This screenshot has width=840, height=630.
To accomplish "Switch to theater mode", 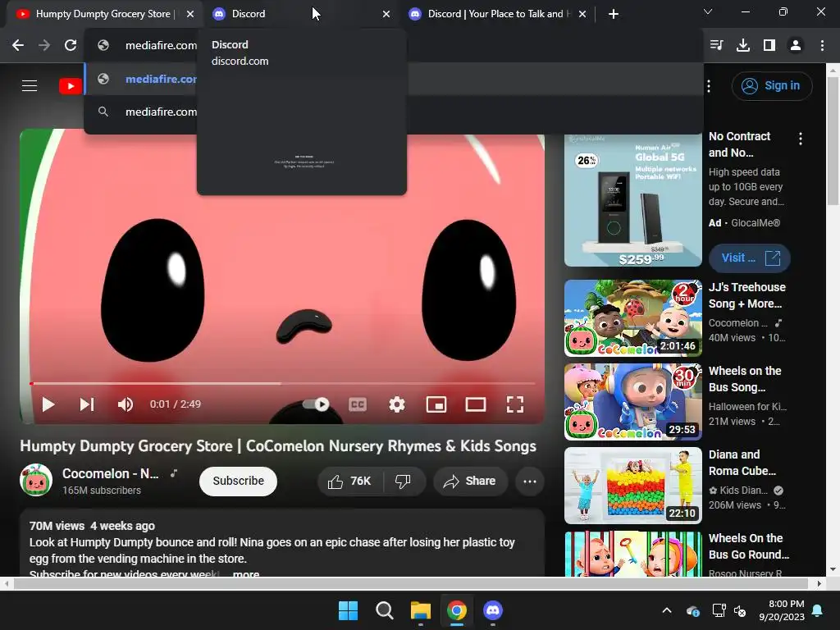I will (476, 404).
